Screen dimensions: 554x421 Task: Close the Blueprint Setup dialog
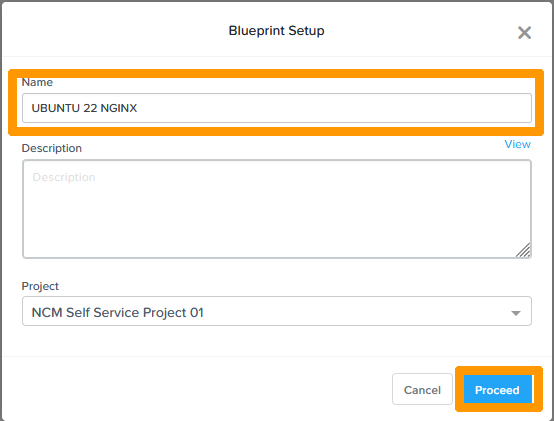[x=524, y=33]
